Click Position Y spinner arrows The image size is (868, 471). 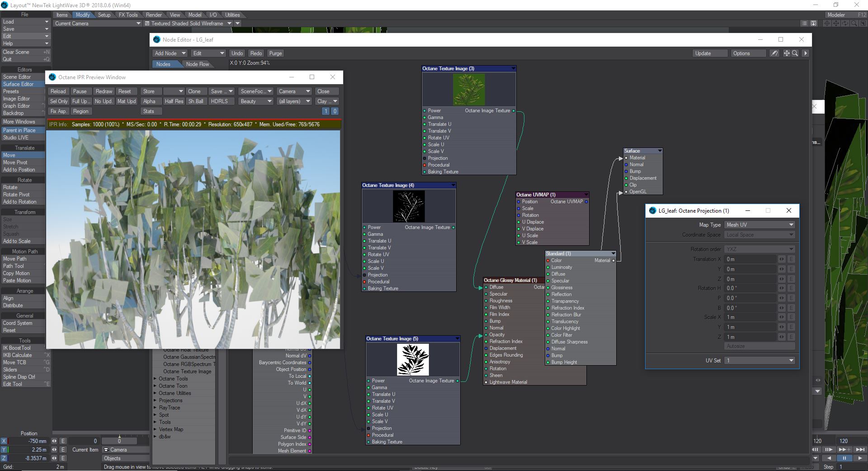click(x=54, y=450)
